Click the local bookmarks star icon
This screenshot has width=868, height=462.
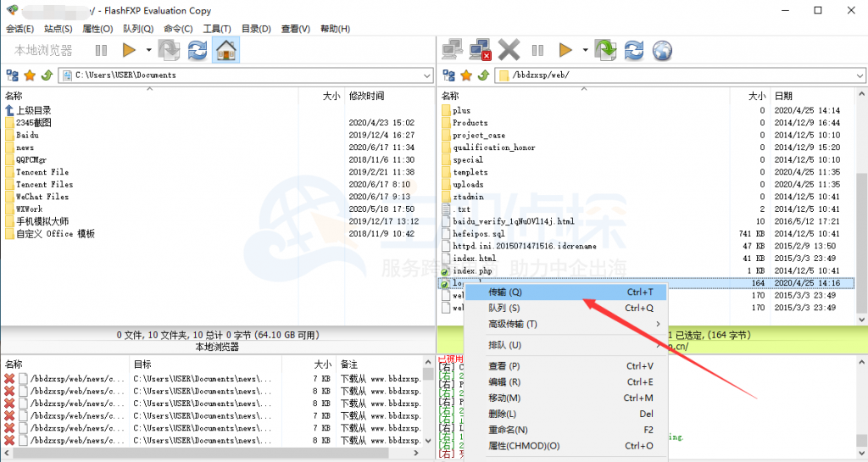(30, 75)
